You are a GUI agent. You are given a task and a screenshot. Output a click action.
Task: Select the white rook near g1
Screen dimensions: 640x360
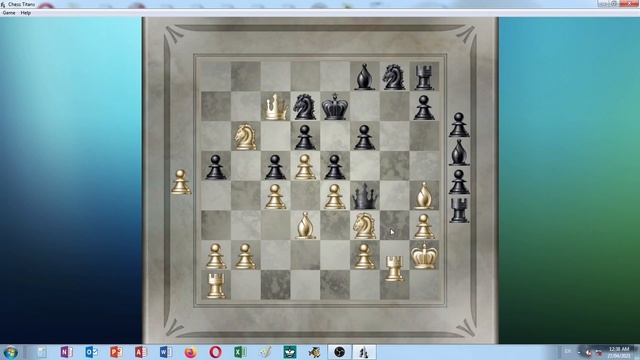click(394, 269)
